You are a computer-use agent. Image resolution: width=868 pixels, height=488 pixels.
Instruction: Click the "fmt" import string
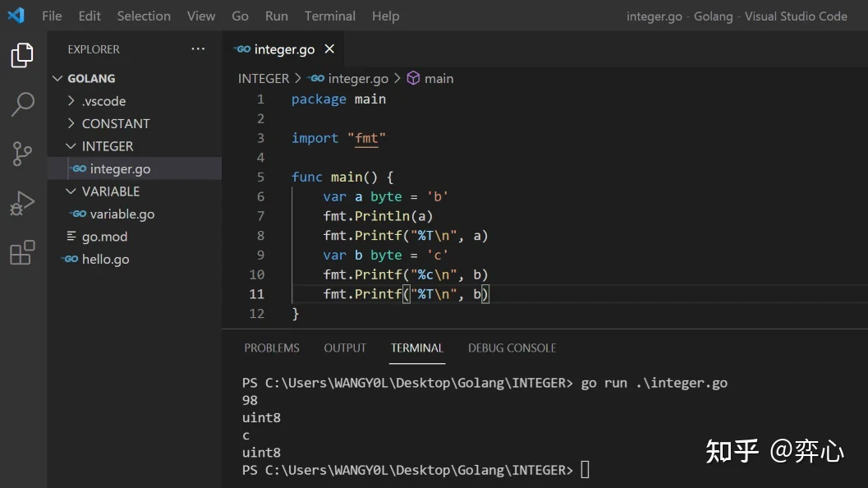click(366, 138)
